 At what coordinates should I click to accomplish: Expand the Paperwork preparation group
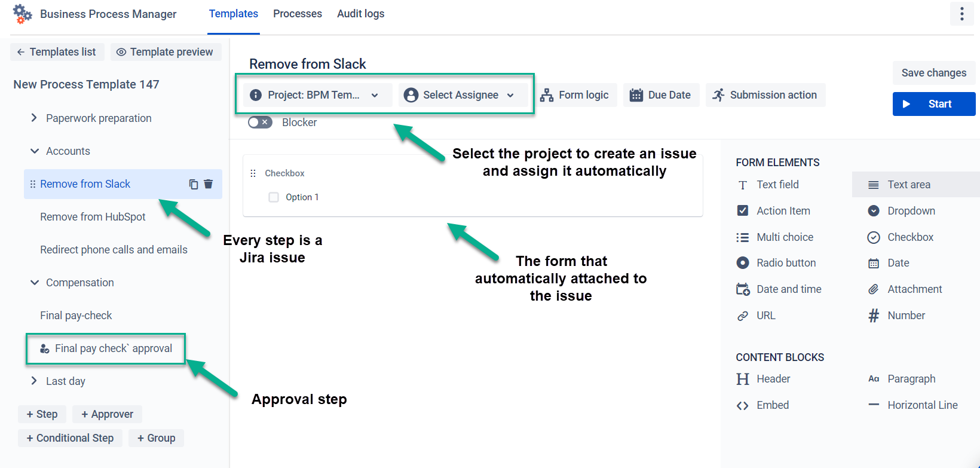(x=34, y=118)
